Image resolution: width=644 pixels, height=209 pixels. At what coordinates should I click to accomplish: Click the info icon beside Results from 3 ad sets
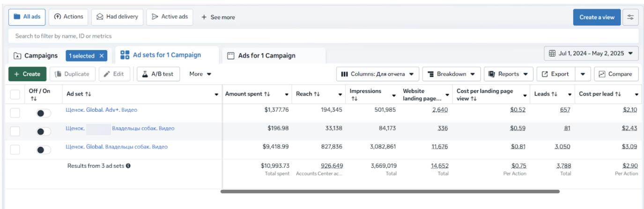[x=128, y=166]
